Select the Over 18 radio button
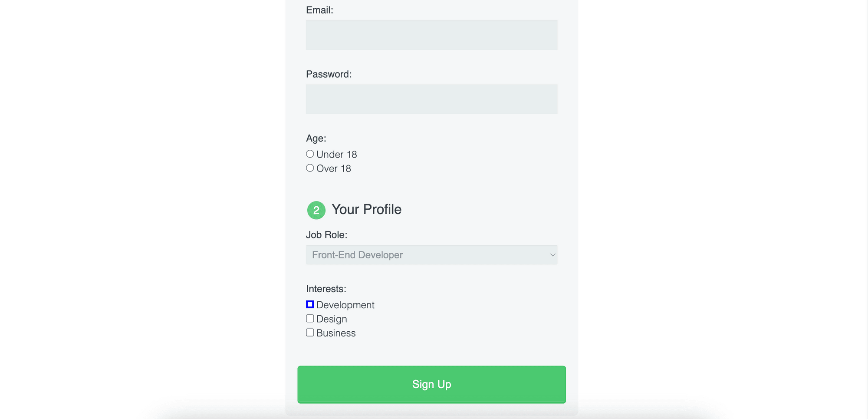The width and height of the screenshot is (868, 419). click(x=309, y=168)
